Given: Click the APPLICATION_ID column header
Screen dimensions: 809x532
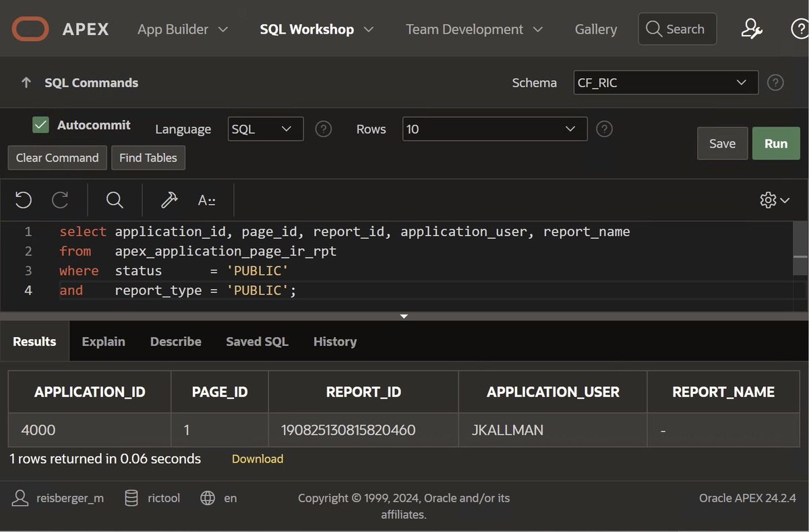Looking at the screenshot, I should pos(90,392).
